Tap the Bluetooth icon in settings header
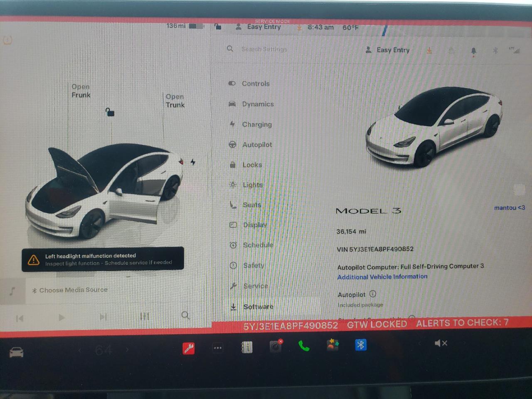Image resolution: width=532 pixels, height=399 pixels. point(495,51)
